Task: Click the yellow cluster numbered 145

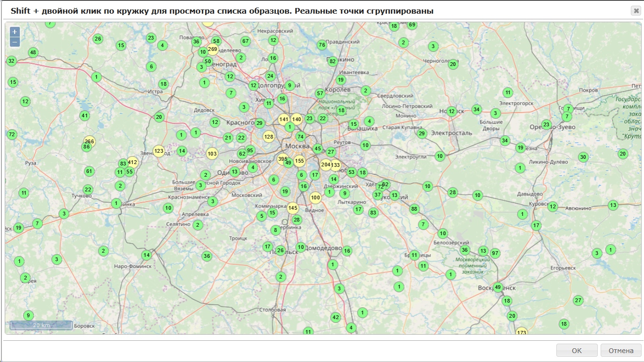Action: (x=293, y=208)
